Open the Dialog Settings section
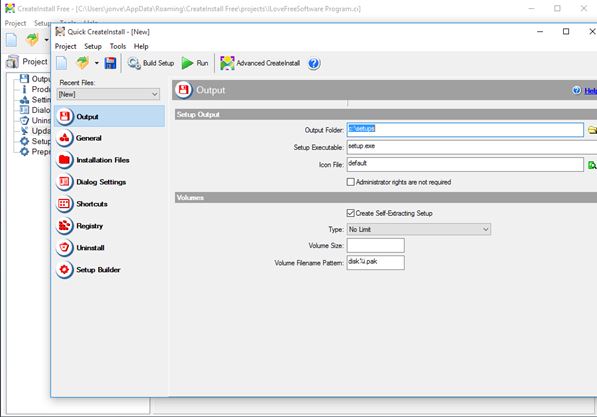The image size is (597, 417). click(110, 182)
